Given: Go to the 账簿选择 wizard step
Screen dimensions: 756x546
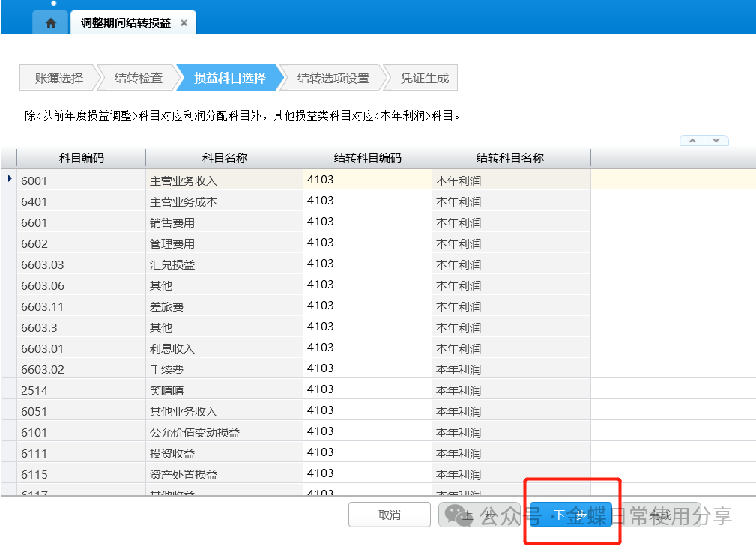Looking at the screenshot, I should [58, 78].
